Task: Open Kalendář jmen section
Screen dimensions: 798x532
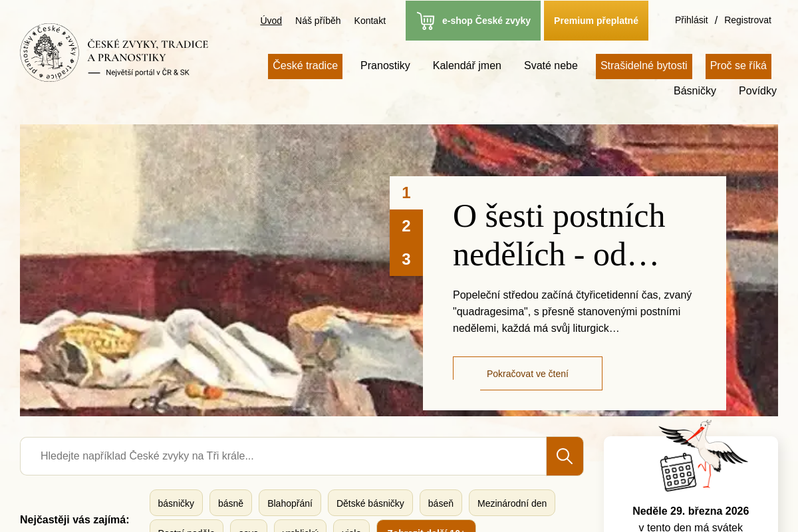Action: pos(467,66)
